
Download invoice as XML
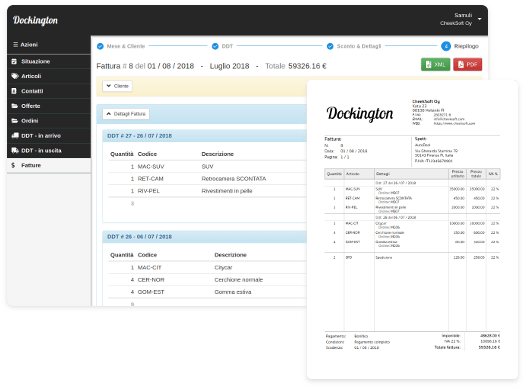(x=435, y=65)
